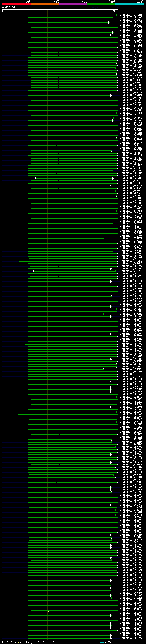The width and height of the screenshot is (146, 644).
Task: Select hit label UniRef100_B4JQ24
Action: point(131,186)
